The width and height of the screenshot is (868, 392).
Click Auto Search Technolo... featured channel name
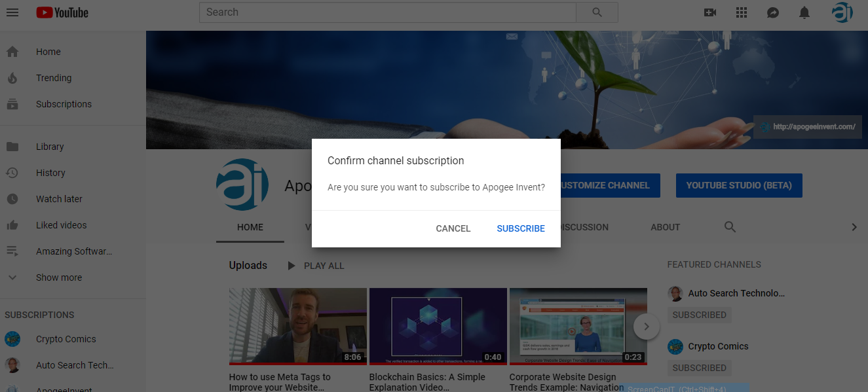(736, 293)
